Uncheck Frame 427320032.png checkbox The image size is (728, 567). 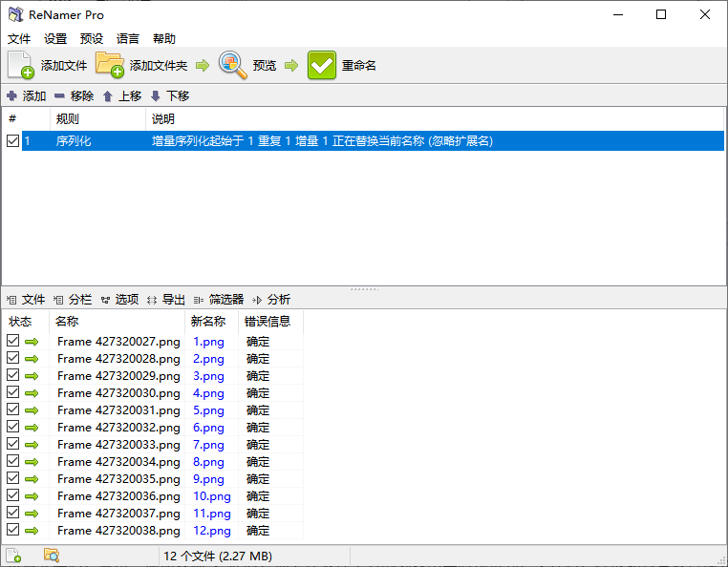click(x=13, y=427)
